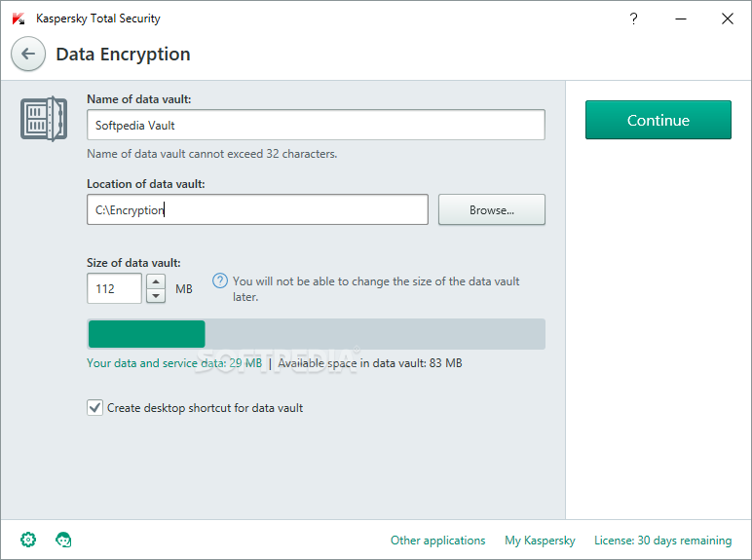Open the My Kaspersky link
The height and width of the screenshot is (560, 752).
[540, 541]
